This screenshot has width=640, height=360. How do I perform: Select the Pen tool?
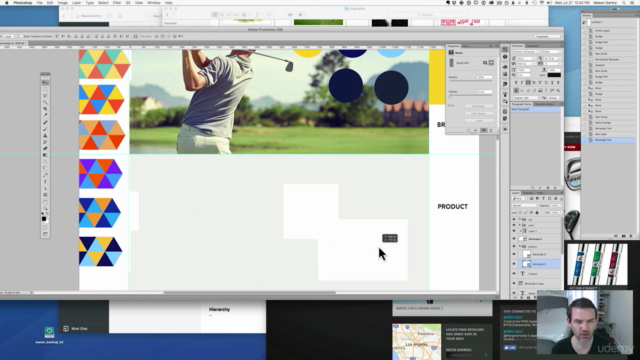click(45, 175)
